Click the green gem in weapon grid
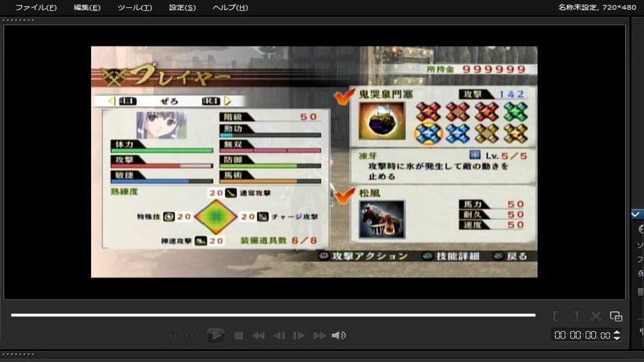The image size is (644, 362). pos(515,111)
